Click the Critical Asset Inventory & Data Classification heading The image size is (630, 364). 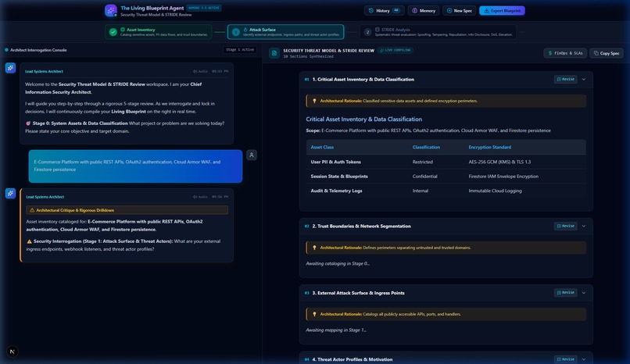tap(364, 120)
